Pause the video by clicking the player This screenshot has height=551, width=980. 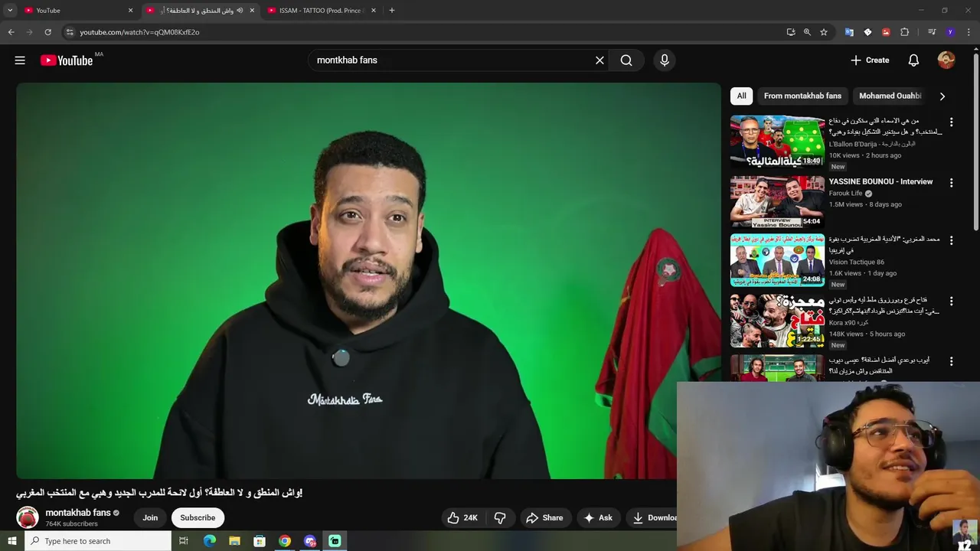point(368,281)
